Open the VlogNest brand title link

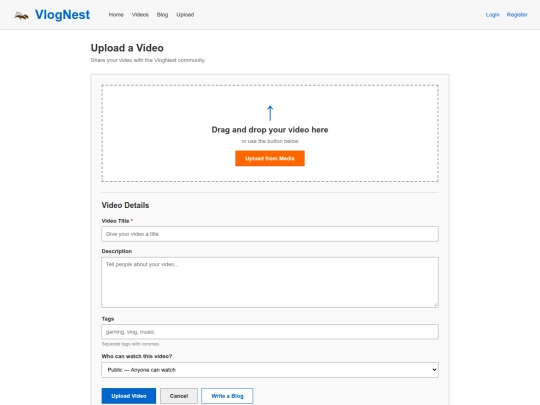point(62,15)
